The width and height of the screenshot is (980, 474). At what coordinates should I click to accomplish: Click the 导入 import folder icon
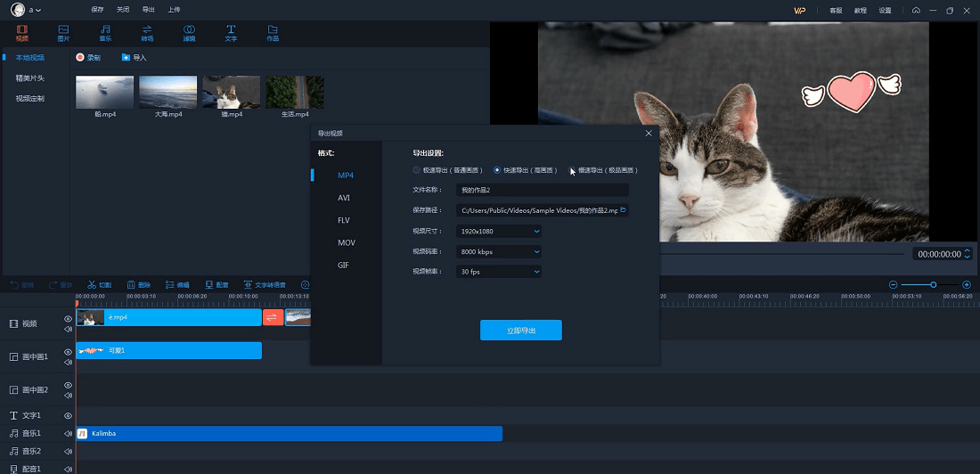126,57
